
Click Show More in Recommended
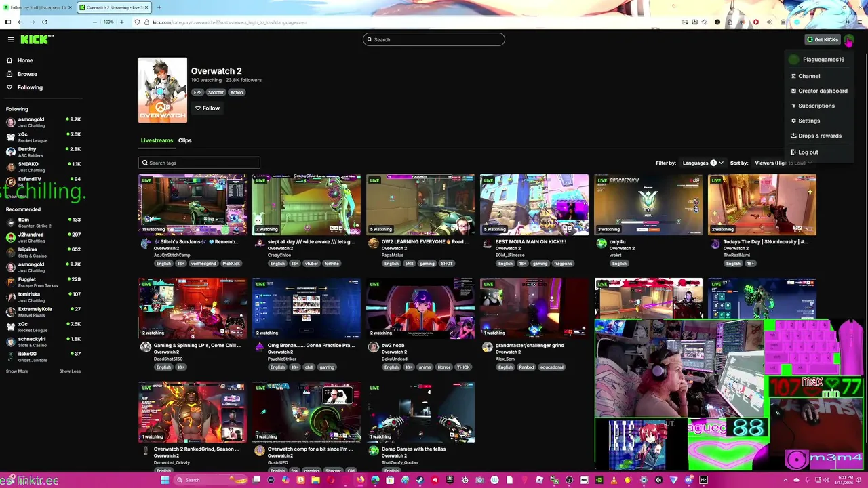pos(17,371)
